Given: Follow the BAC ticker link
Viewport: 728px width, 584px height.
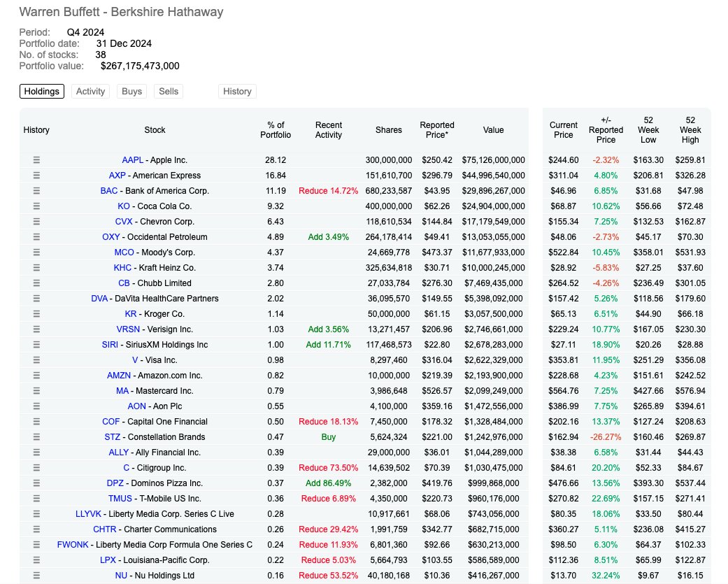Looking at the screenshot, I should coord(109,190).
